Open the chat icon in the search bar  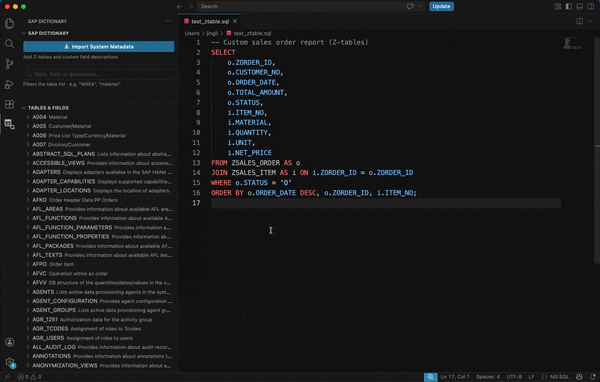pyautogui.click(x=410, y=6)
